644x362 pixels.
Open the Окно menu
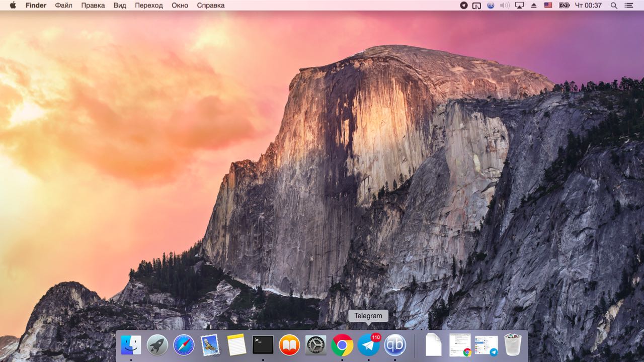pyautogui.click(x=180, y=5)
